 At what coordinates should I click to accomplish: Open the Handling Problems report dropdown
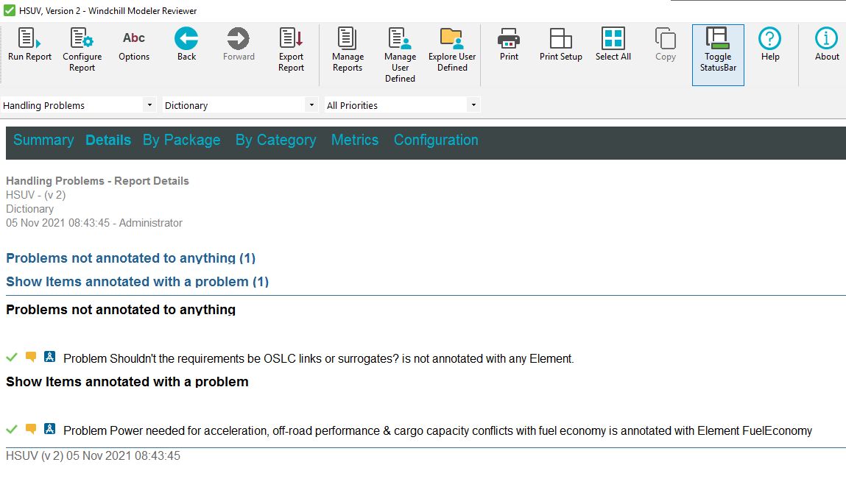tap(149, 104)
